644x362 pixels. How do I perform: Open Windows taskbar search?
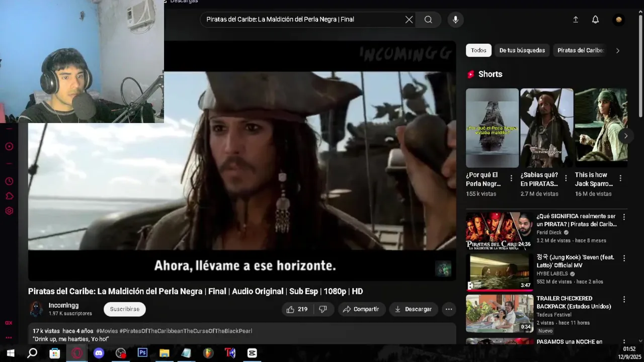point(32,353)
